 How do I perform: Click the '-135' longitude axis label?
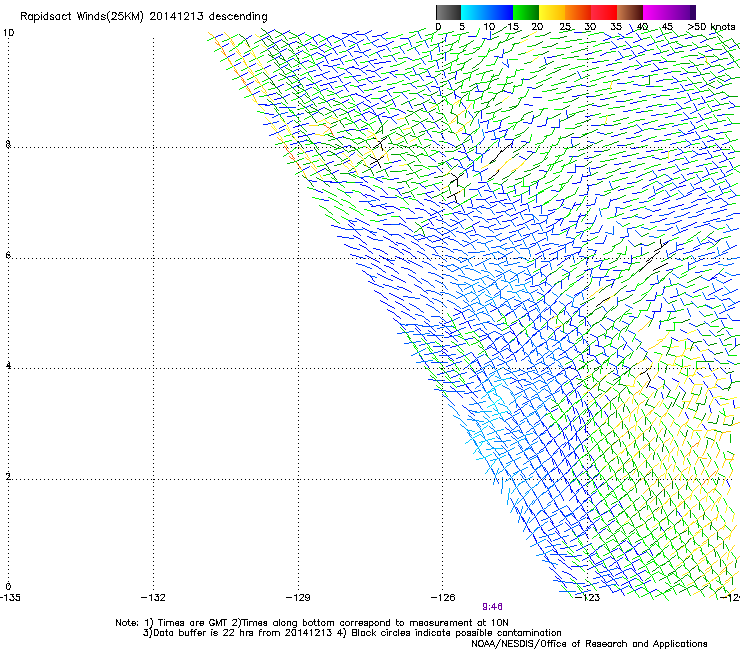pyautogui.click(x=10, y=598)
